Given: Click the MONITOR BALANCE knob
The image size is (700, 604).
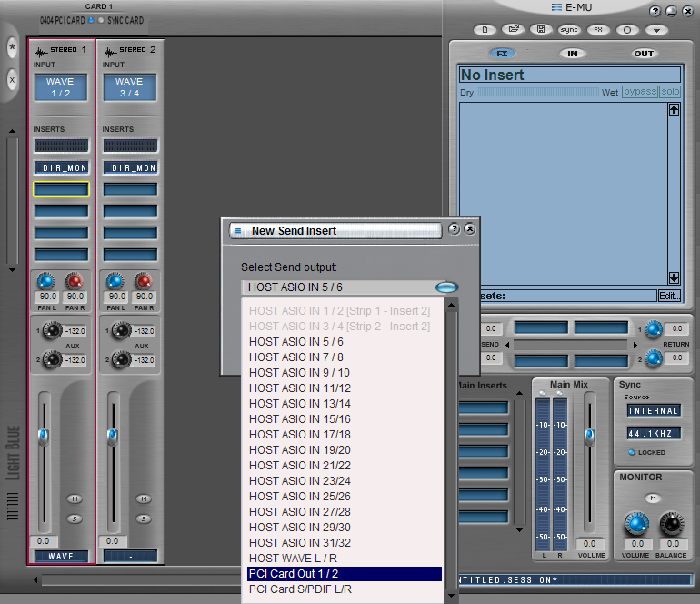Looking at the screenshot, I should 672,524.
